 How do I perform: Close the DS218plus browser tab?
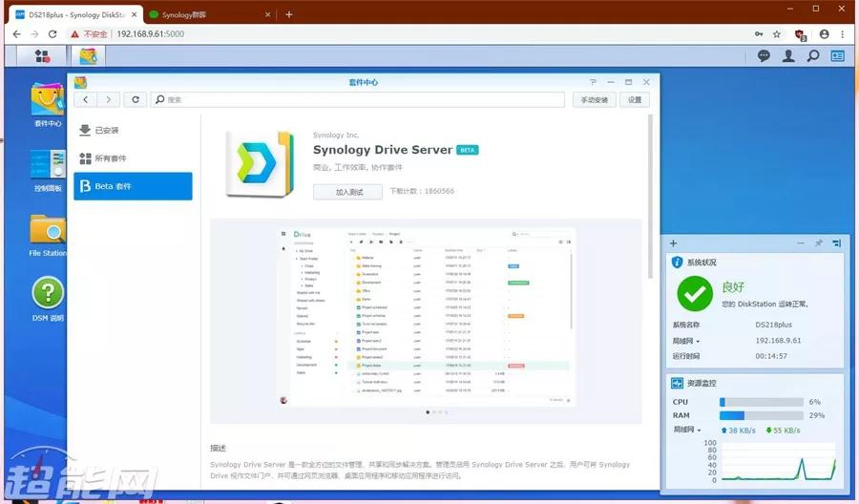[135, 14]
